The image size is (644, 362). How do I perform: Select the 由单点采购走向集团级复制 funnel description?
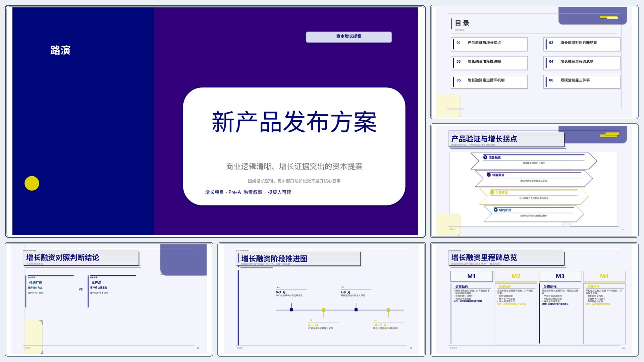click(x=534, y=216)
